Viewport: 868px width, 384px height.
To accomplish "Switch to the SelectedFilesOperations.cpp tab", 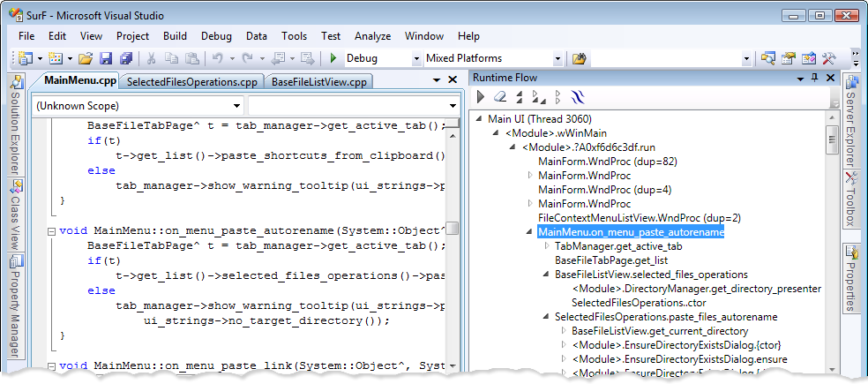I will [x=191, y=82].
